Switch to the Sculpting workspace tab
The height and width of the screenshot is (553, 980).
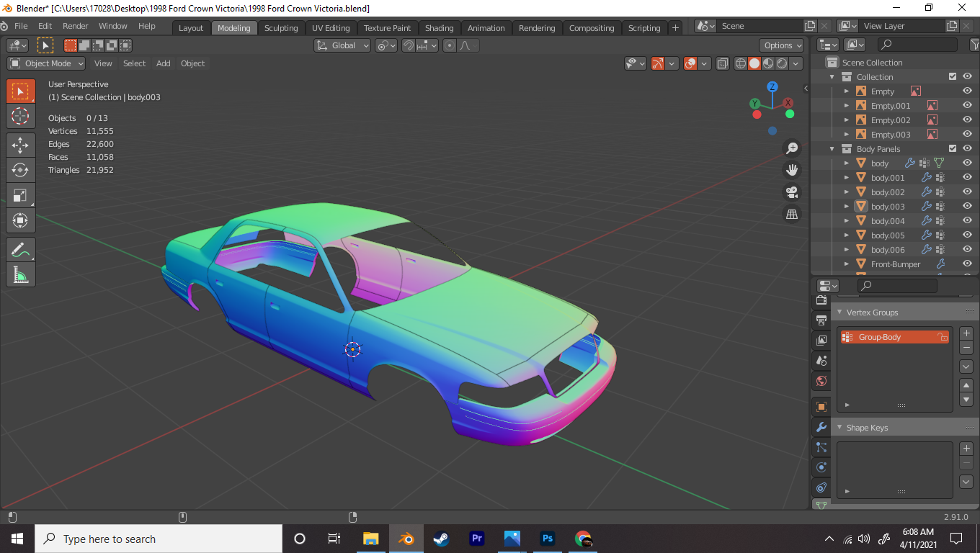(281, 28)
